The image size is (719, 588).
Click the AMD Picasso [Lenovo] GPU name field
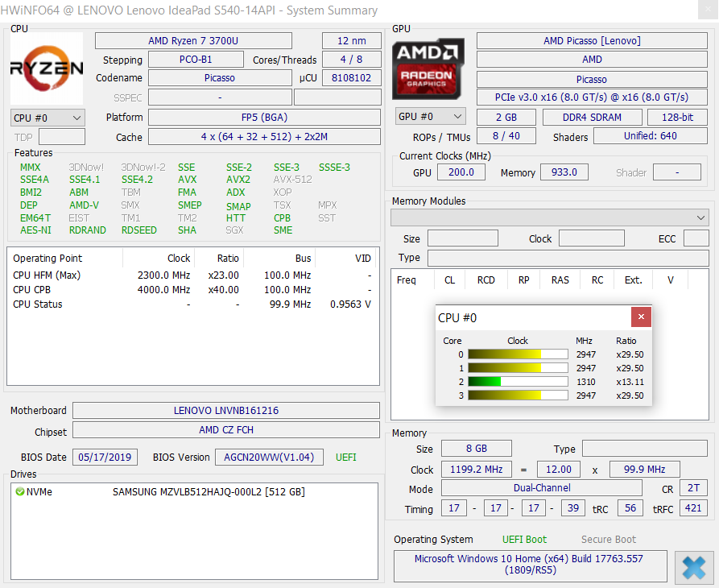click(x=592, y=41)
